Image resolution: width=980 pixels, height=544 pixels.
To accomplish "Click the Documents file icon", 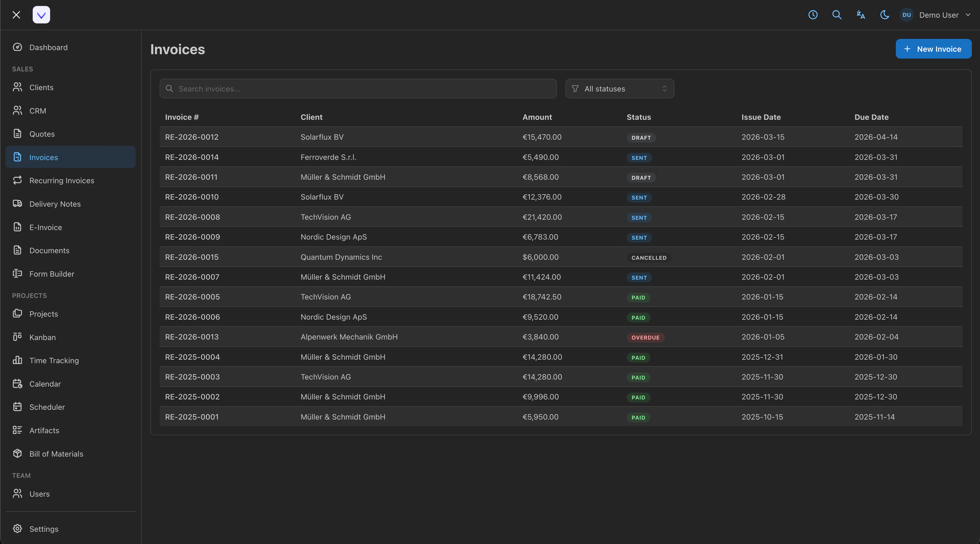I will (x=17, y=250).
